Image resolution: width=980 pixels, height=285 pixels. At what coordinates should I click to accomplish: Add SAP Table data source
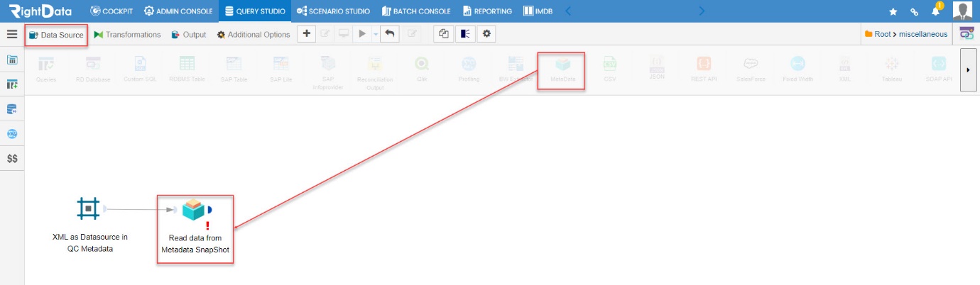click(x=234, y=69)
